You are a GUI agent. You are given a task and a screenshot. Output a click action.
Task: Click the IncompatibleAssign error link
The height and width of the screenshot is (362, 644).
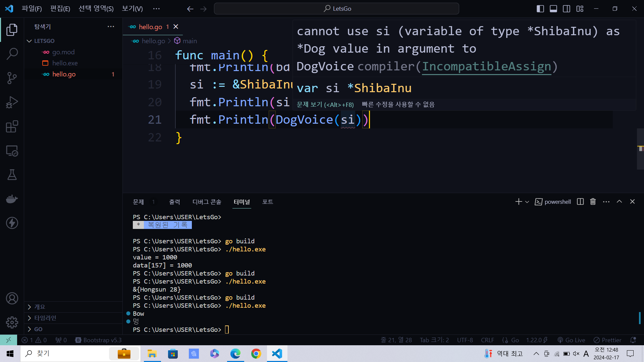tap(486, 66)
